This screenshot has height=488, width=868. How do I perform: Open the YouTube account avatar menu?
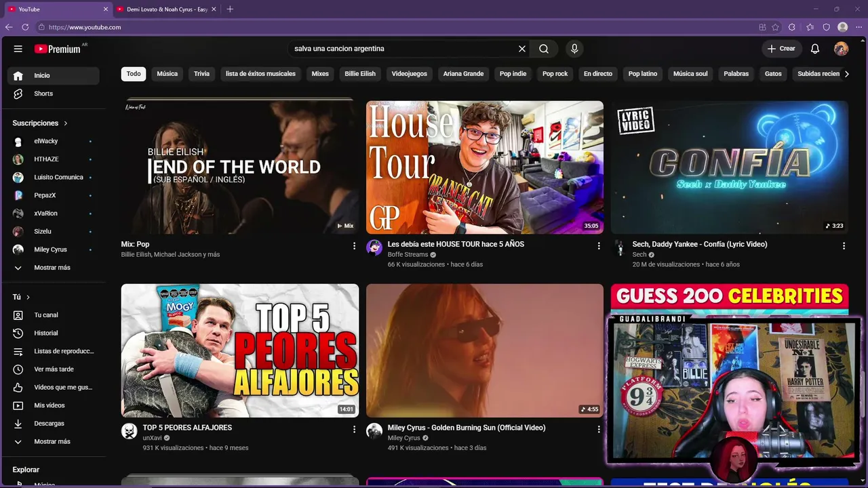(841, 49)
